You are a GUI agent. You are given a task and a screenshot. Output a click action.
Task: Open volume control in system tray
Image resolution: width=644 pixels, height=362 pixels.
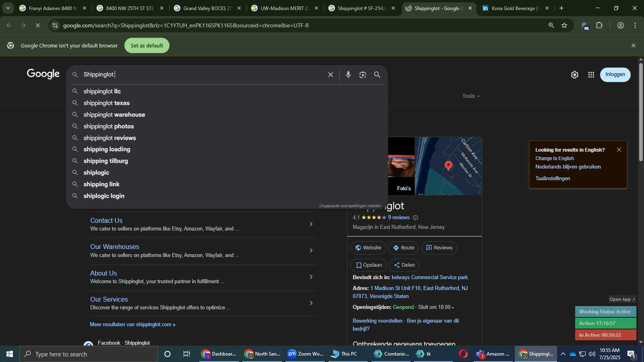click(x=592, y=354)
